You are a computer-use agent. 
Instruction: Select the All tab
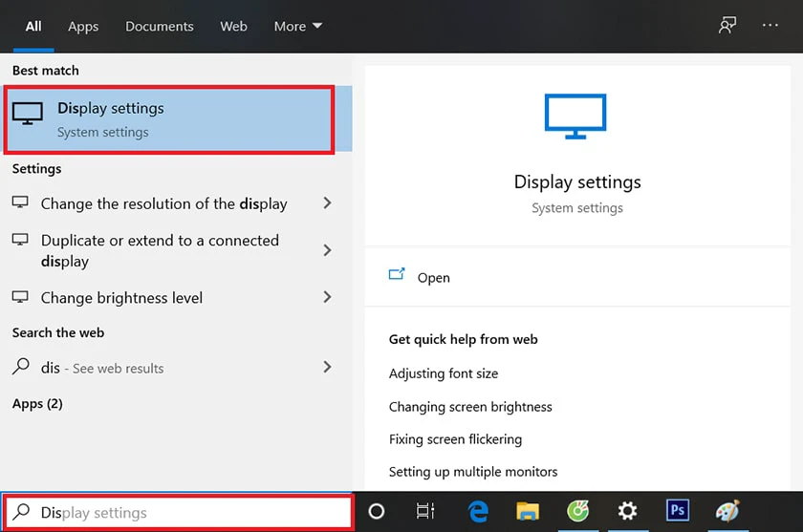pyautogui.click(x=33, y=26)
